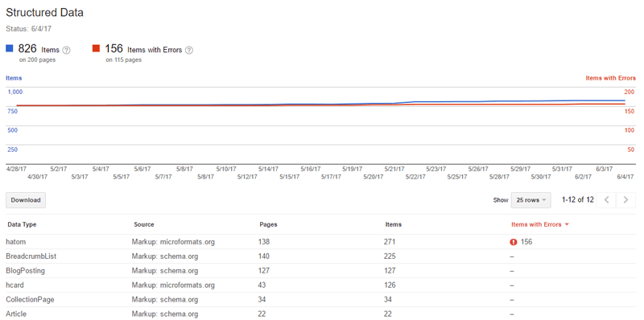Click the Structured Data heading
This screenshot has height=320, width=644.
click(x=44, y=13)
